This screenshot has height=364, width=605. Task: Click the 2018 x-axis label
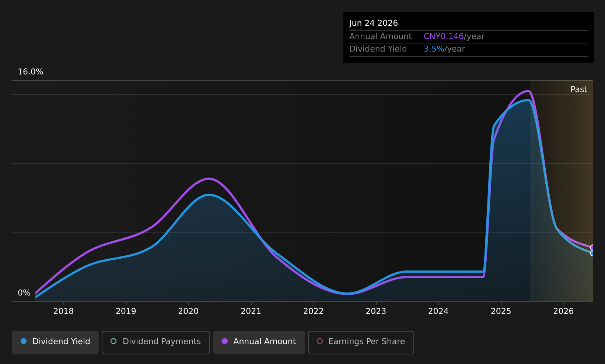click(63, 311)
